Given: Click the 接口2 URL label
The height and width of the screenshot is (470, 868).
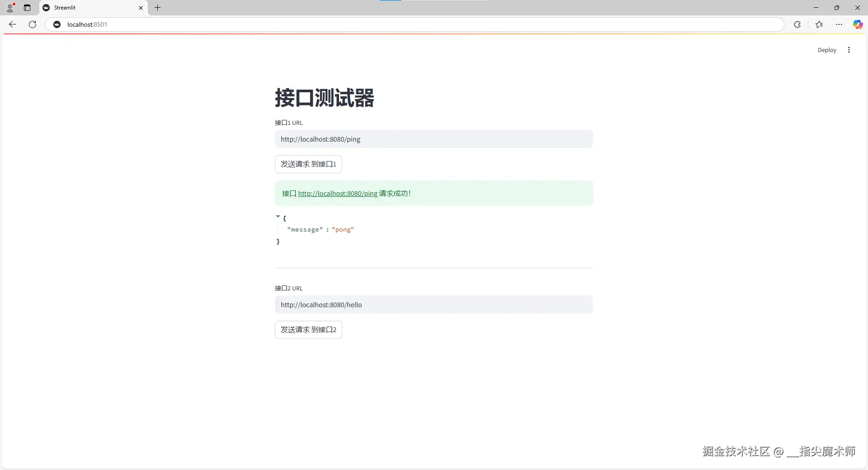Looking at the screenshot, I should 289,289.
